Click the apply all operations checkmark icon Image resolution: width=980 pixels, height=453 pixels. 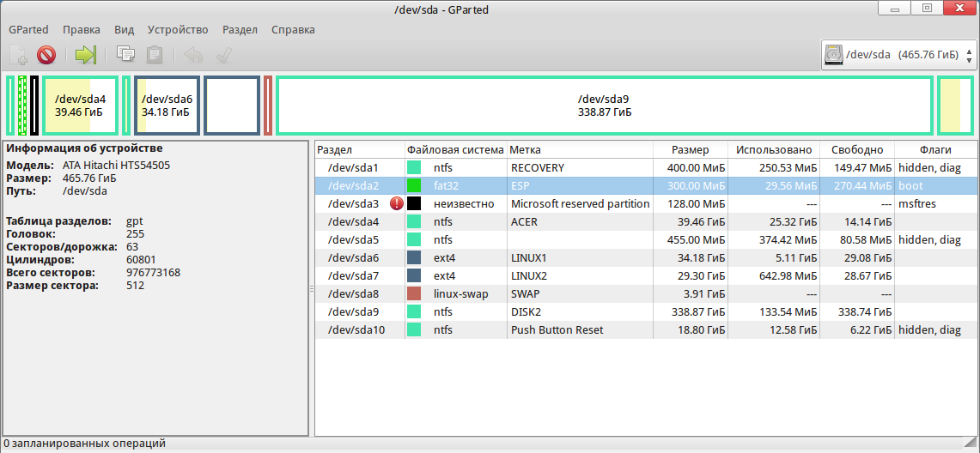[x=223, y=56]
